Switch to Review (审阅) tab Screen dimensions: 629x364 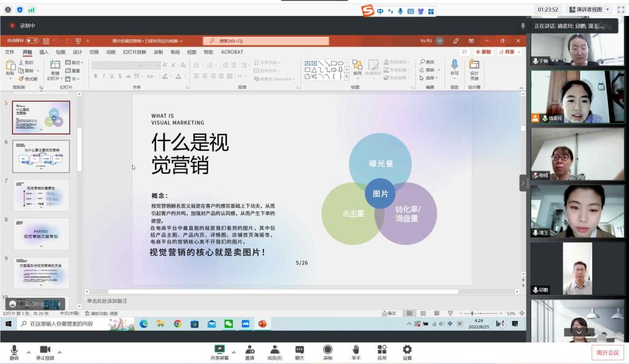[175, 52]
